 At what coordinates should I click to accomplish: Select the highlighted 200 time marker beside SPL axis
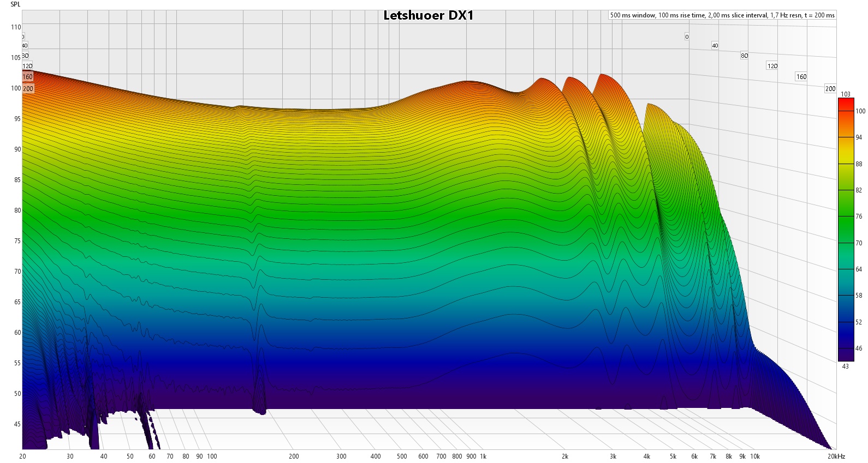pos(28,88)
